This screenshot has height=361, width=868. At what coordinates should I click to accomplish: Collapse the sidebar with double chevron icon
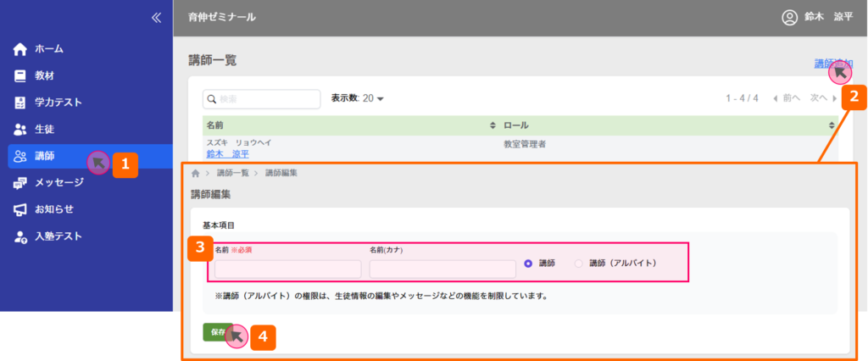coord(155,17)
